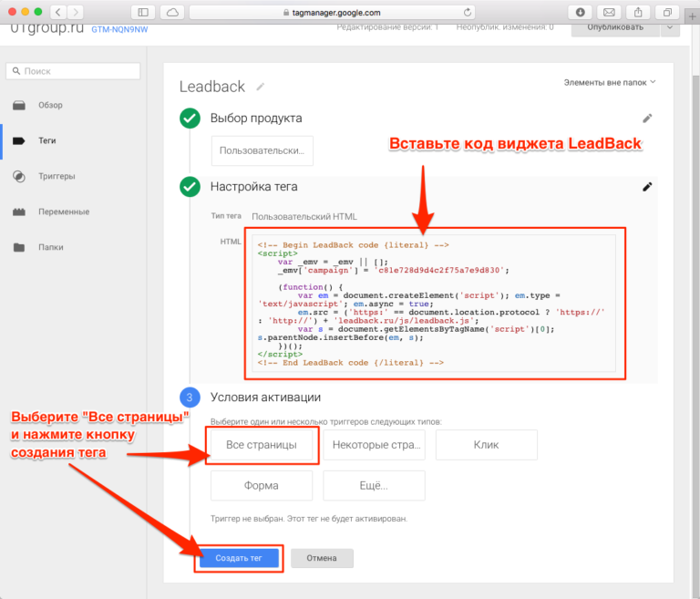
Task: Open Переменные in the sidebar
Action: click(64, 212)
